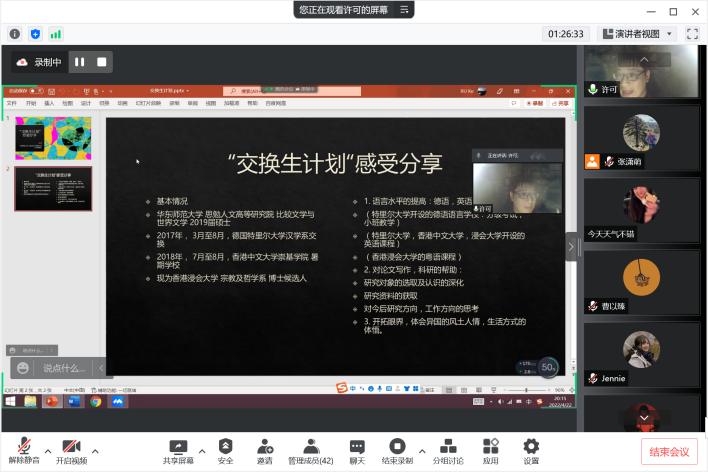
Task: Click the Invite (邀请) icon
Action: [x=264, y=447]
